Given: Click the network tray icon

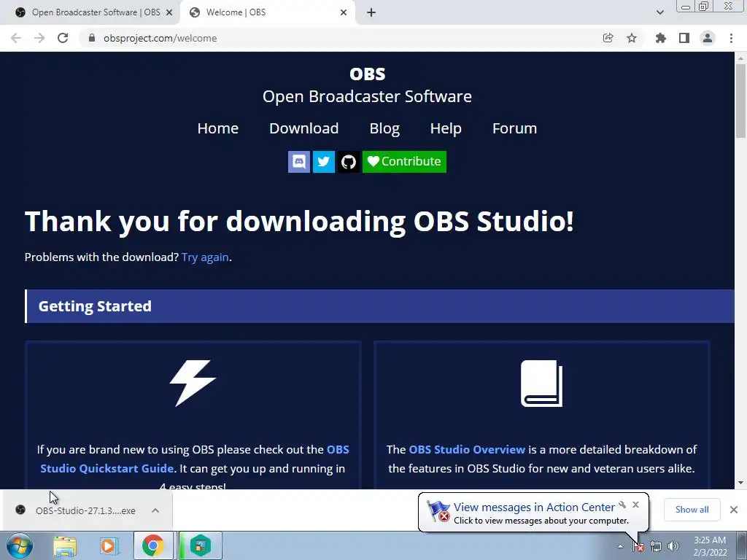Looking at the screenshot, I should [656, 547].
